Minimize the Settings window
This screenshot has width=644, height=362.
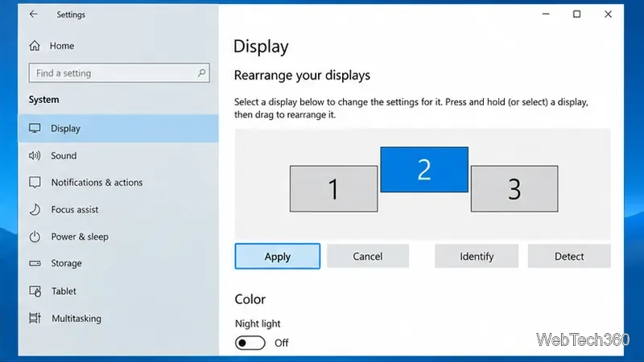(546, 14)
